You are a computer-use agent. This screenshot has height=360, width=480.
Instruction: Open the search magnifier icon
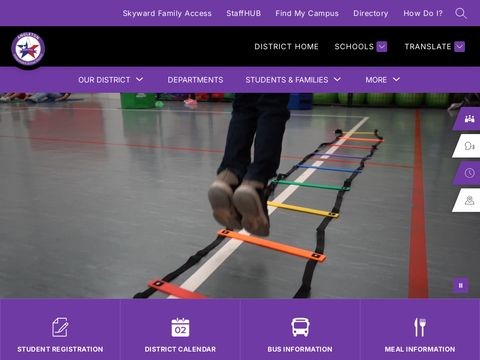click(x=461, y=14)
